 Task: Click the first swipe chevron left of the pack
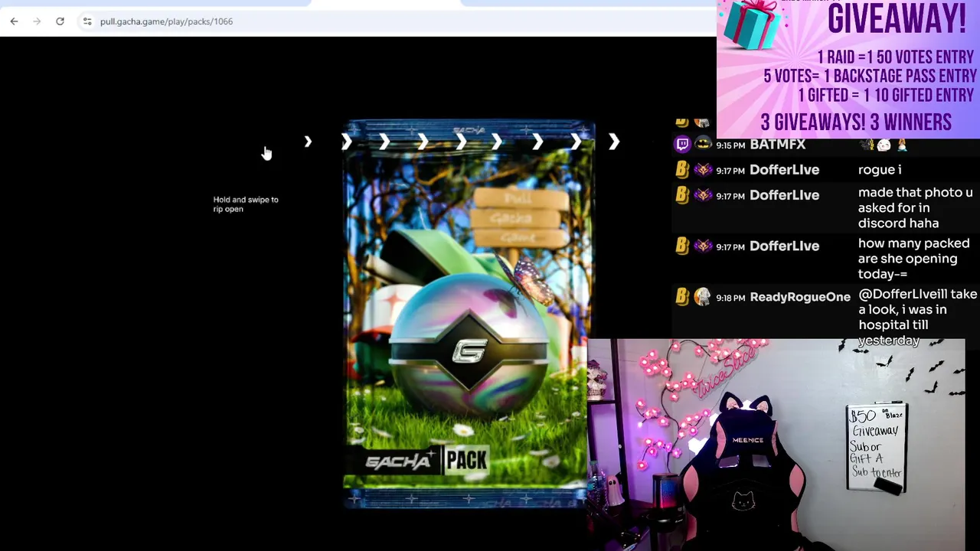[x=308, y=142]
